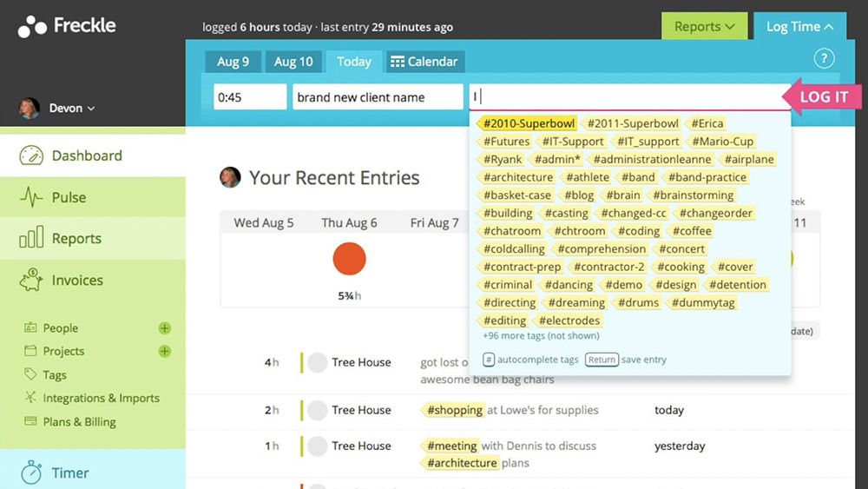Viewport: 868px width, 489px height.
Task: Select the #Mario-Cup tag
Action: (722, 142)
